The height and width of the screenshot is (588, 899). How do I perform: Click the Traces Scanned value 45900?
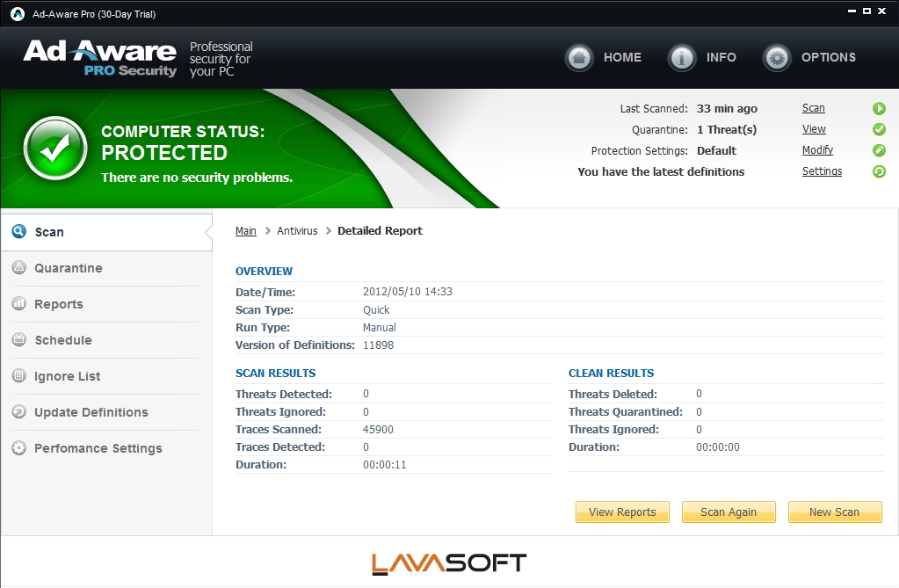point(378,430)
